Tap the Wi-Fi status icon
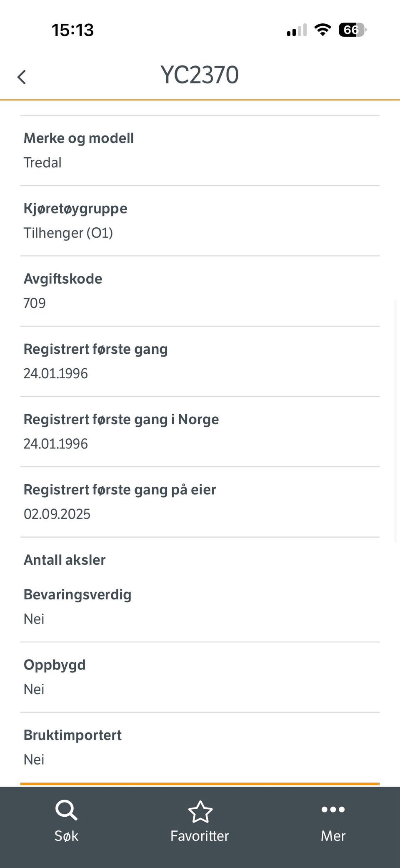Screen dimensions: 400x868 (x=322, y=30)
